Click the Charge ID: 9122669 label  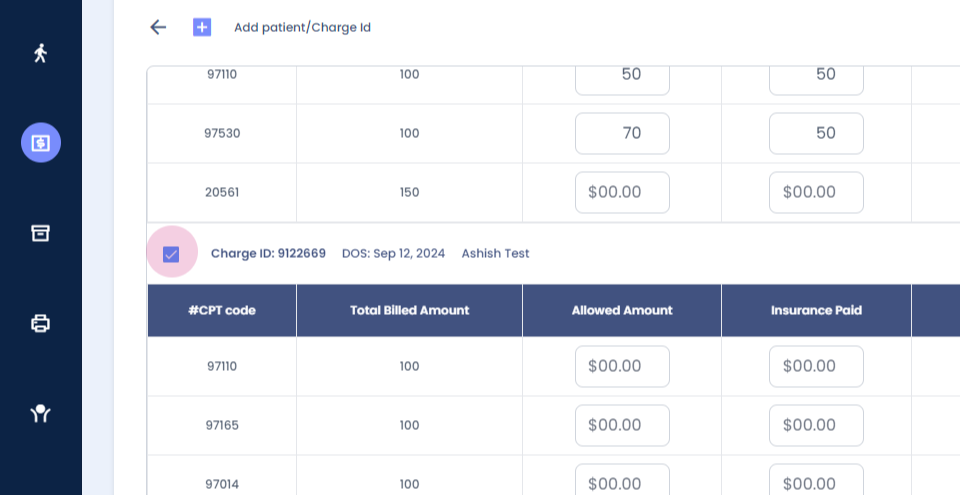(x=268, y=254)
